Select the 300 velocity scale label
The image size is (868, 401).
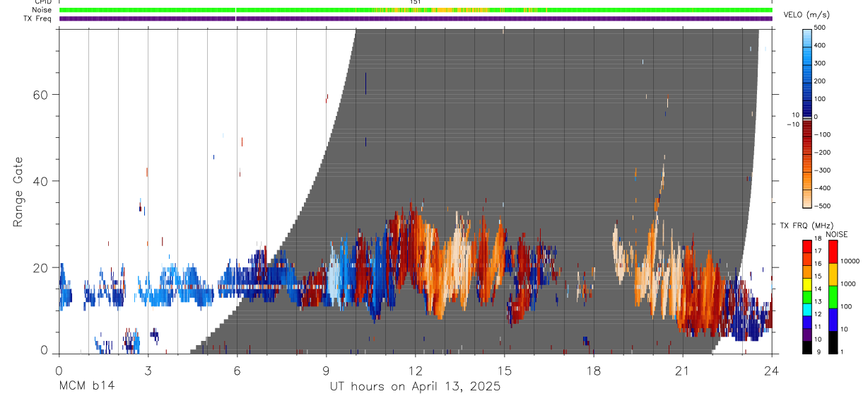[821, 63]
